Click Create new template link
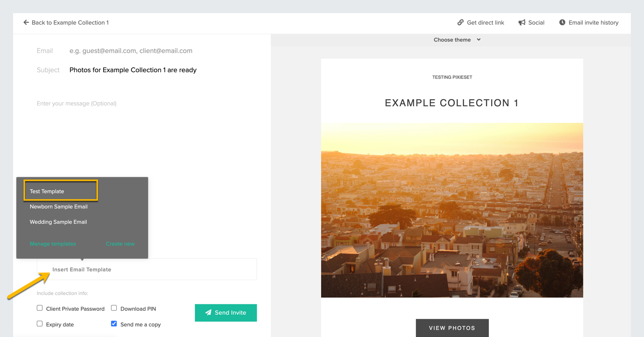This screenshot has height=337, width=644. 120,244
